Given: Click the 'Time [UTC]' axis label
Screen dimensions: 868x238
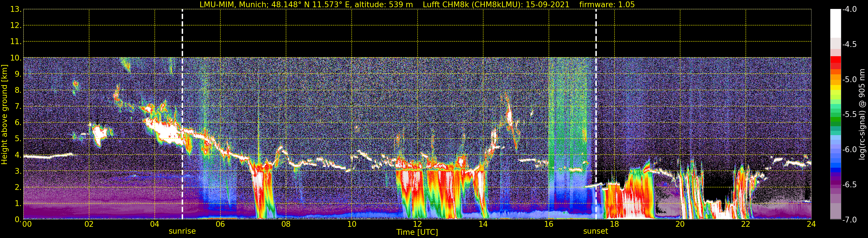Looking at the screenshot, I should 417,232.
